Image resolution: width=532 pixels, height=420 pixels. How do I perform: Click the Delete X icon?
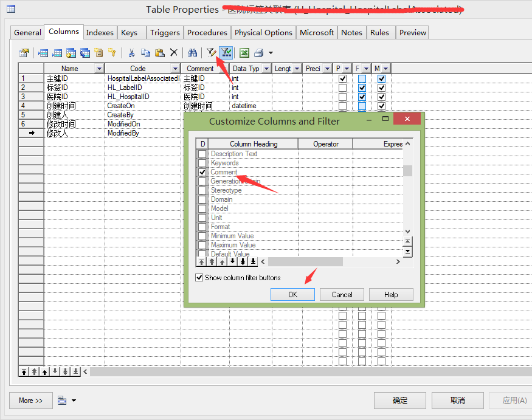(174, 53)
